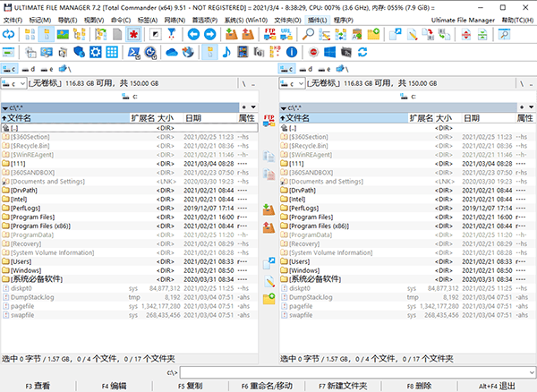Screen dimensions: 537x392
Task: Click the F6 重命名/移动 button
Action: click(x=267, y=386)
